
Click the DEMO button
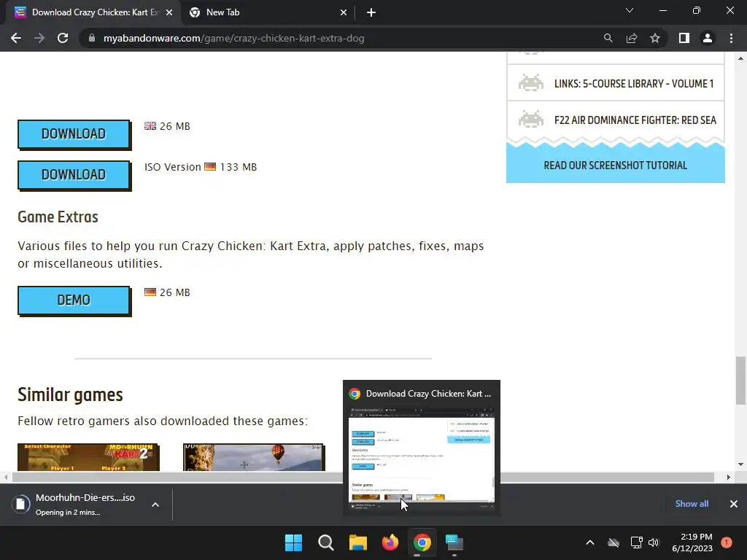(x=74, y=300)
